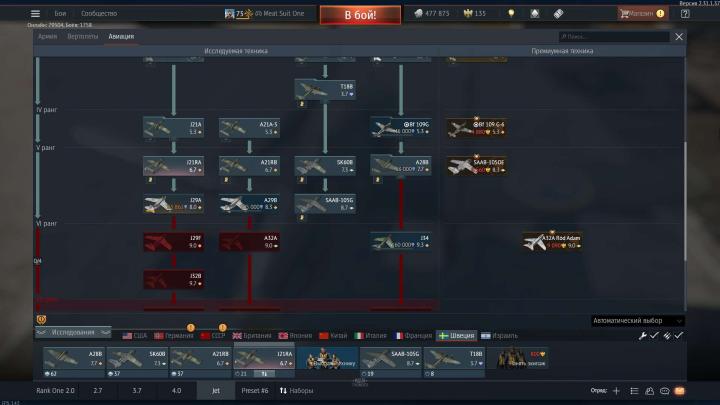Viewport: 720px width, 405px height.
Task: Switch nation to Китай
Action: (x=333, y=336)
